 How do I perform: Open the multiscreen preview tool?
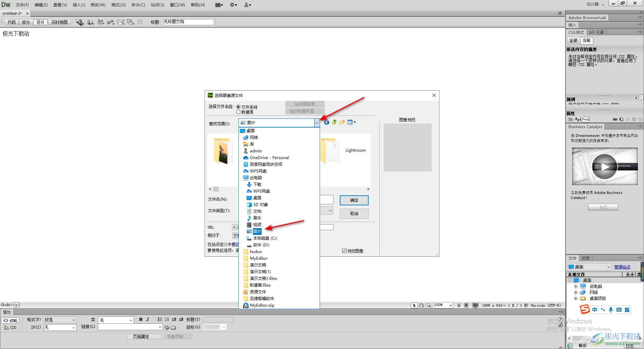(80, 22)
